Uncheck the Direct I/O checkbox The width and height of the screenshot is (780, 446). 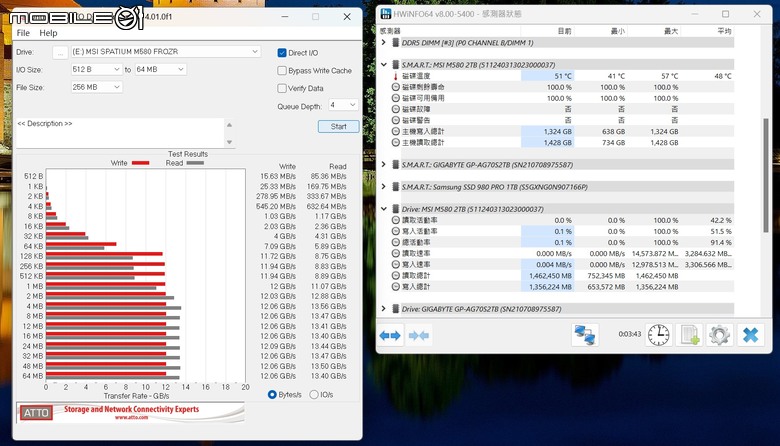(282, 53)
